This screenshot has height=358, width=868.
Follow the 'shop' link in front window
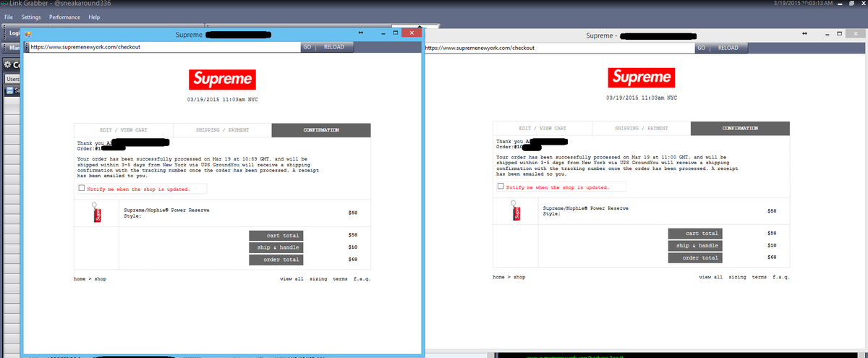point(101,278)
